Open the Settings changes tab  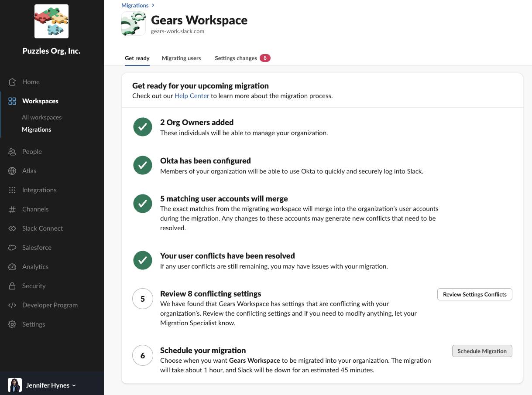click(x=236, y=58)
